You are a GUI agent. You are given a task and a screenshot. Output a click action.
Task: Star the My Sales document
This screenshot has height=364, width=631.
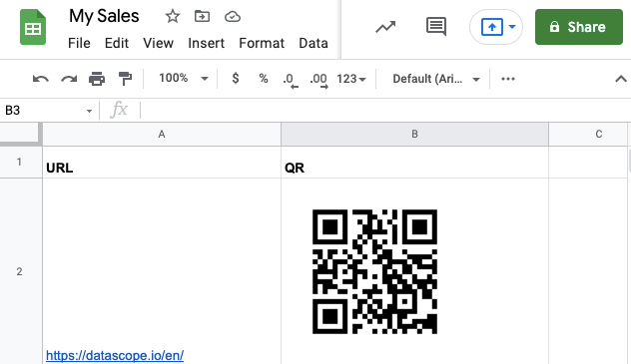(173, 17)
